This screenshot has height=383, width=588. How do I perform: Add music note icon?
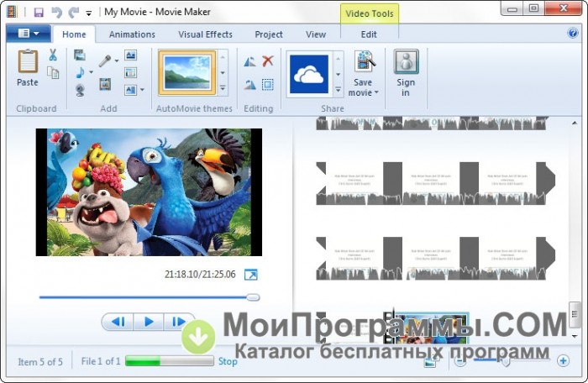80,72
